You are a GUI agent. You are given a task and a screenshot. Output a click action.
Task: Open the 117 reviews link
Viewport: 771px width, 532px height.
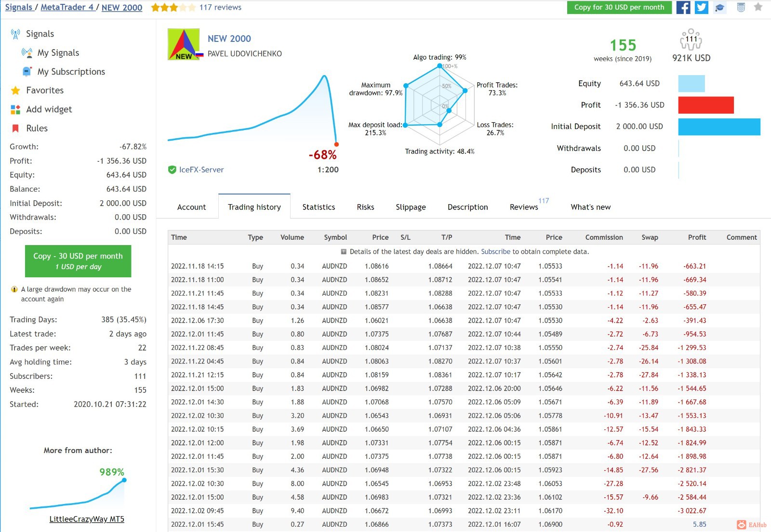(x=220, y=7)
